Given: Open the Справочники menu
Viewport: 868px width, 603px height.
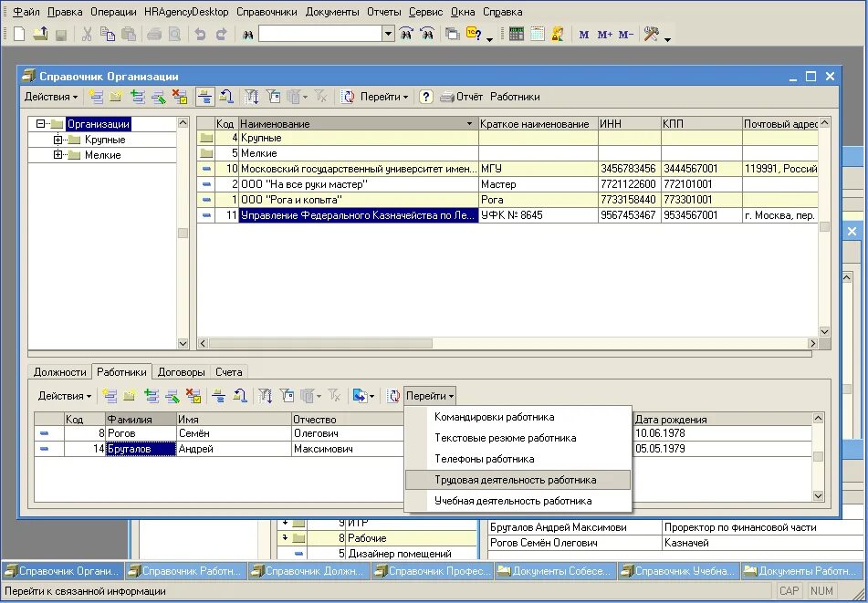Looking at the screenshot, I should point(267,12).
